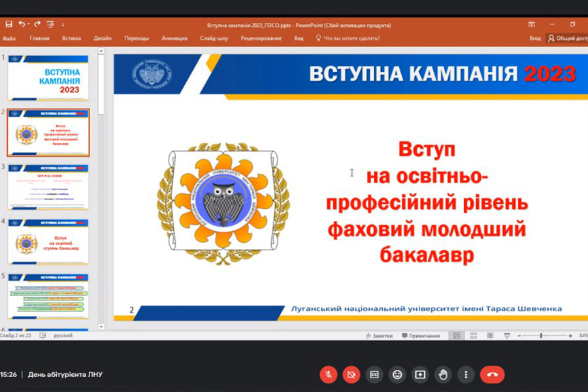
Task: Select the Слайд-шоу tab
Action: coord(214,39)
